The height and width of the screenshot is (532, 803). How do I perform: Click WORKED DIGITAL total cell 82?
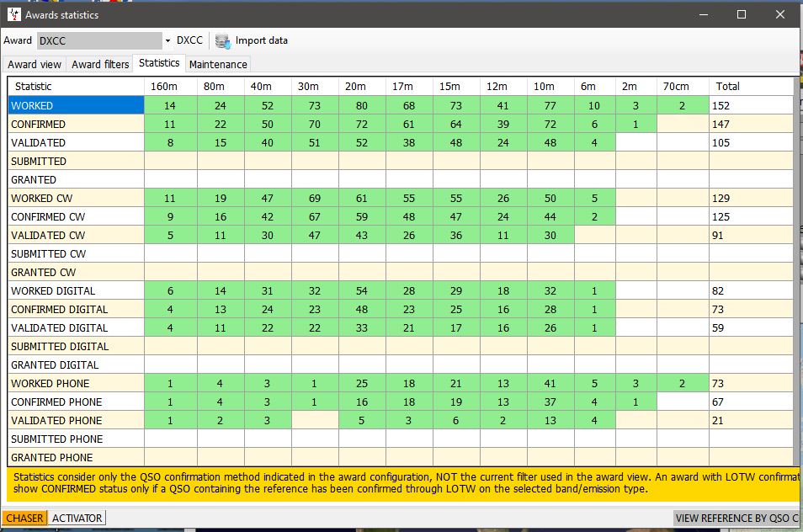coord(751,291)
